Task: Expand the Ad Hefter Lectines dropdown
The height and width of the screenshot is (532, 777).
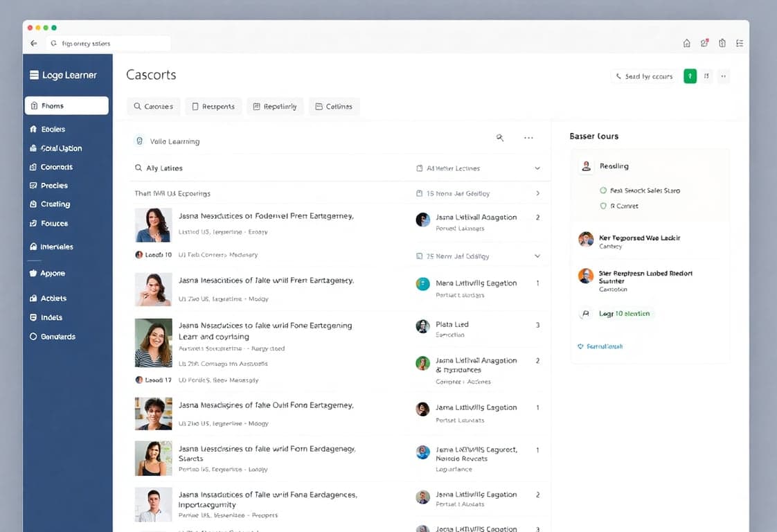Action: [537, 168]
